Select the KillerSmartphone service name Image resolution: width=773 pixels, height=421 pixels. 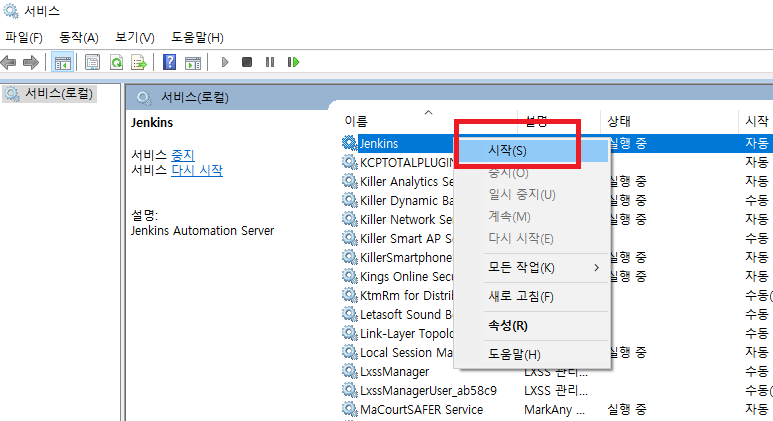pyautogui.click(x=406, y=257)
